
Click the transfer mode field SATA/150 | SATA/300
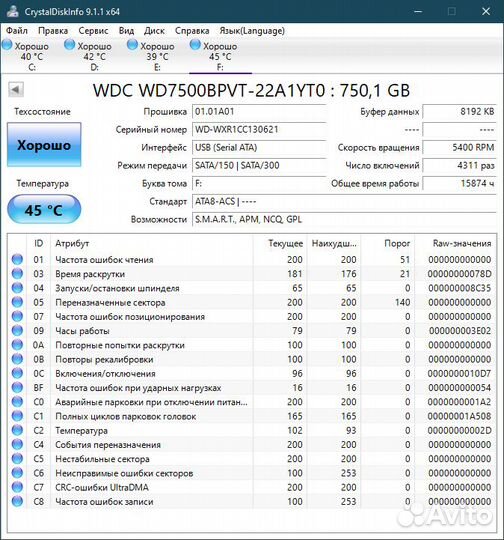[x=259, y=165]
